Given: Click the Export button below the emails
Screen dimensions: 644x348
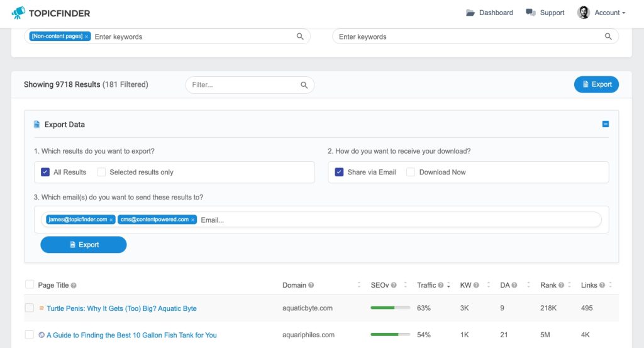Looking at the screenshot, I should (x=84, y=244).
